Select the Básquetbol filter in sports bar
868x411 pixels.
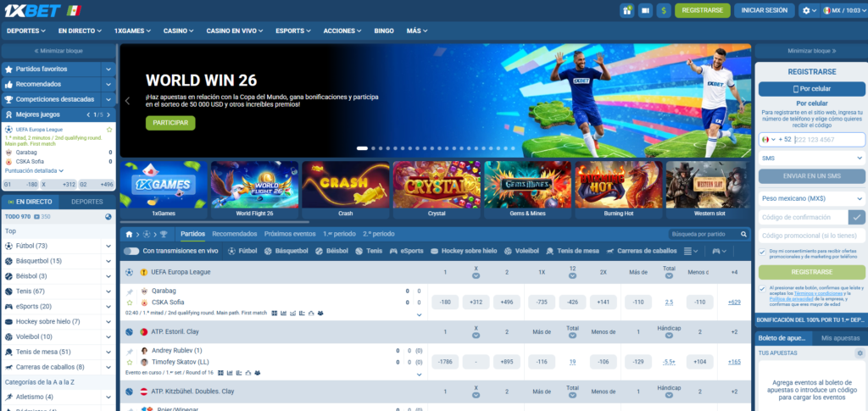(x=287, y=251)
